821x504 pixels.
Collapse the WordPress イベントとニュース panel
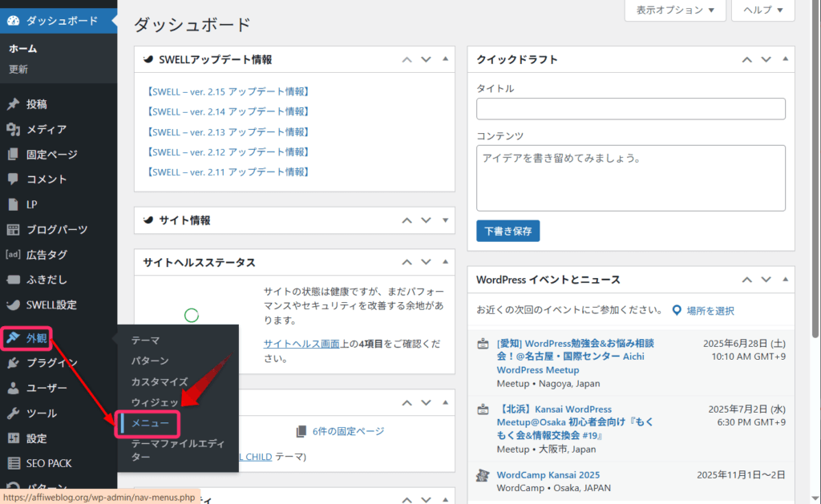point(786,280)
